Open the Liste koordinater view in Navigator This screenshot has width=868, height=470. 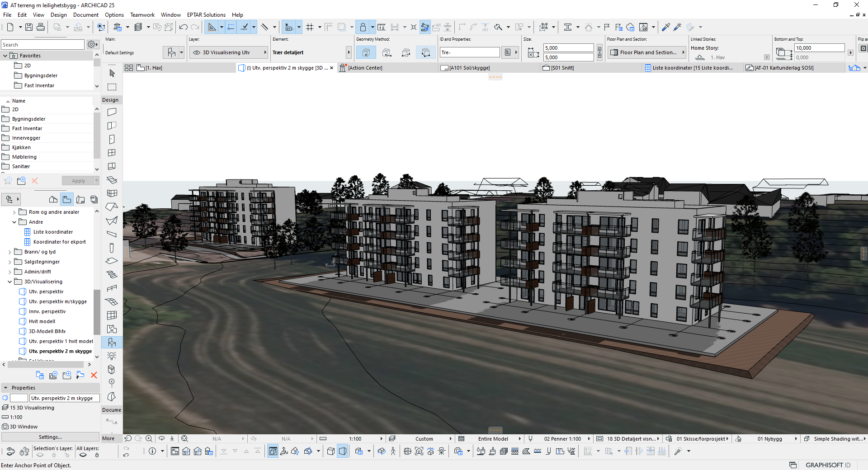coord(53,232)
